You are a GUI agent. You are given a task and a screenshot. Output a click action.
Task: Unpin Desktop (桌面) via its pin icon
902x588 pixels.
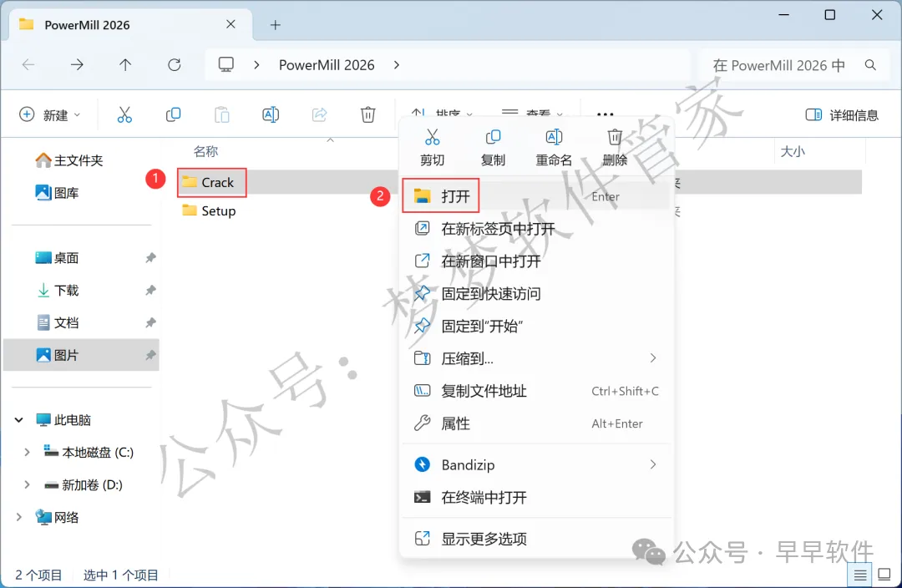pyautogui.click(x=150, y=258)
